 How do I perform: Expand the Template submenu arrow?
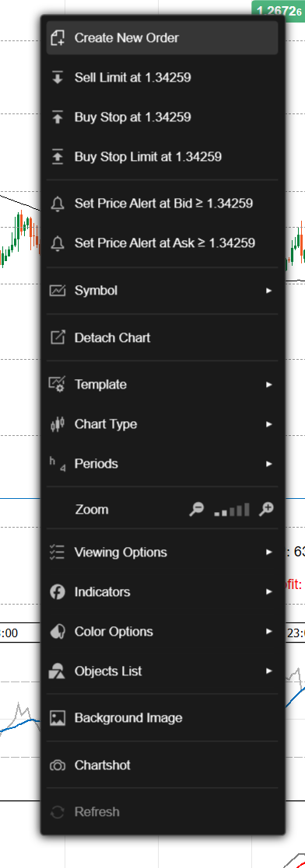(269, 385)
